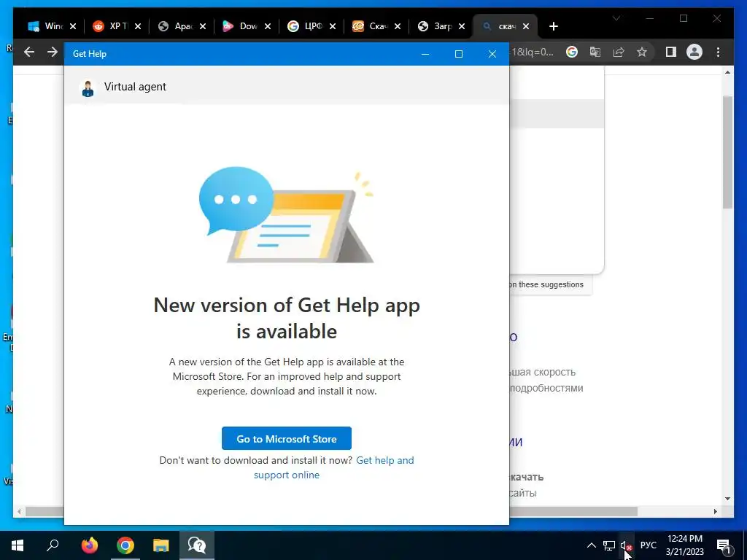Open the notification center icon
The height and width of the screenshot is (560, 747).
pos(724,545)
